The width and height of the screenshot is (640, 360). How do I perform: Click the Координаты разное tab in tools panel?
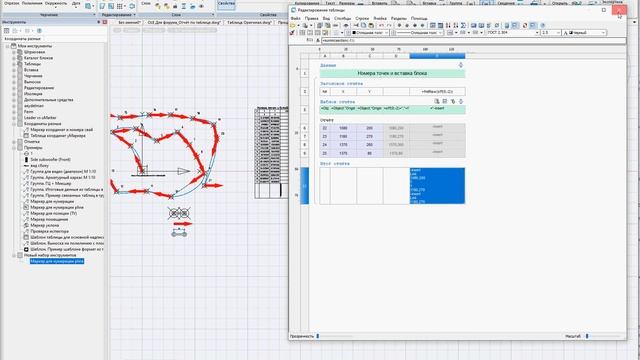[22, 39]
